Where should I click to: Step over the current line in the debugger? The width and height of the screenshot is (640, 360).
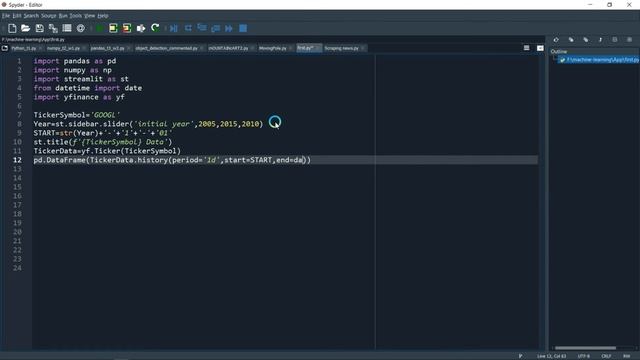pos(188,28)
